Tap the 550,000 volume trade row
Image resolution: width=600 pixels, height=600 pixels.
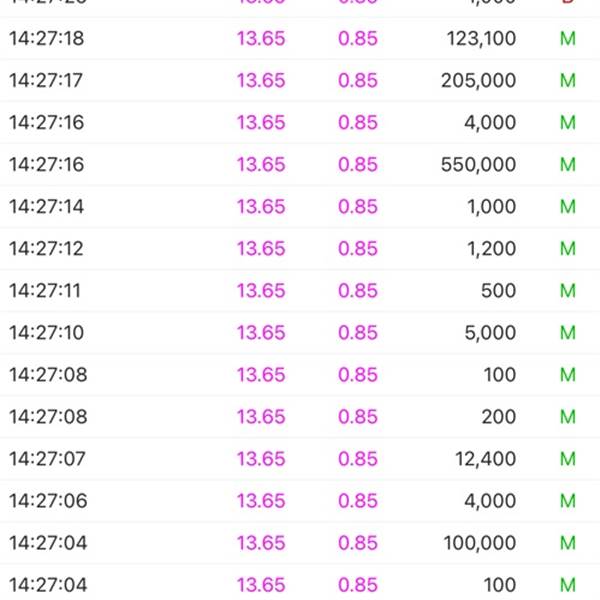[300, 165]
